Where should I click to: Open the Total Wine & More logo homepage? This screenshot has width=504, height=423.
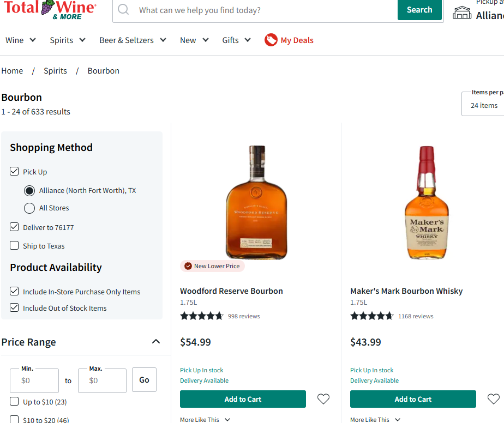50,10
